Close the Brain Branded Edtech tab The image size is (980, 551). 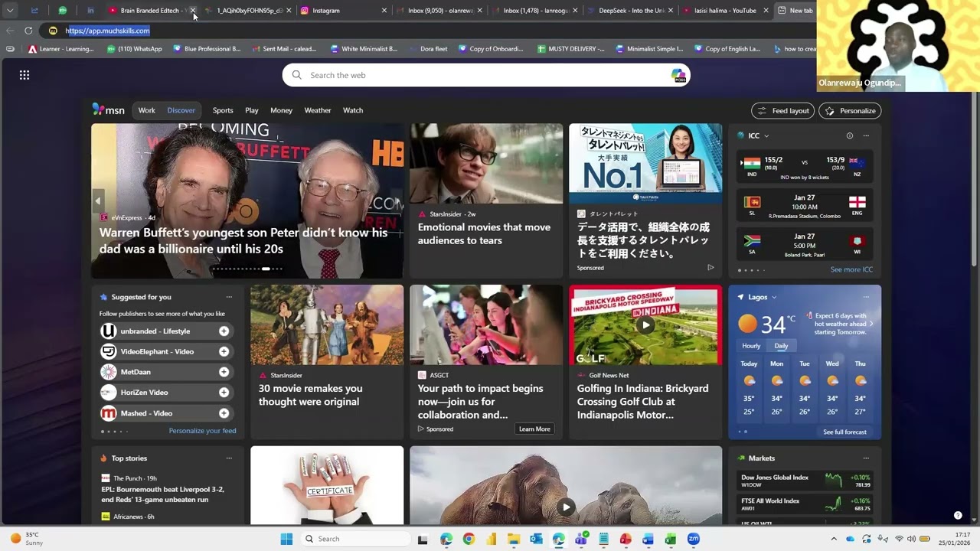pyautogui.click(x=193, y=11)
